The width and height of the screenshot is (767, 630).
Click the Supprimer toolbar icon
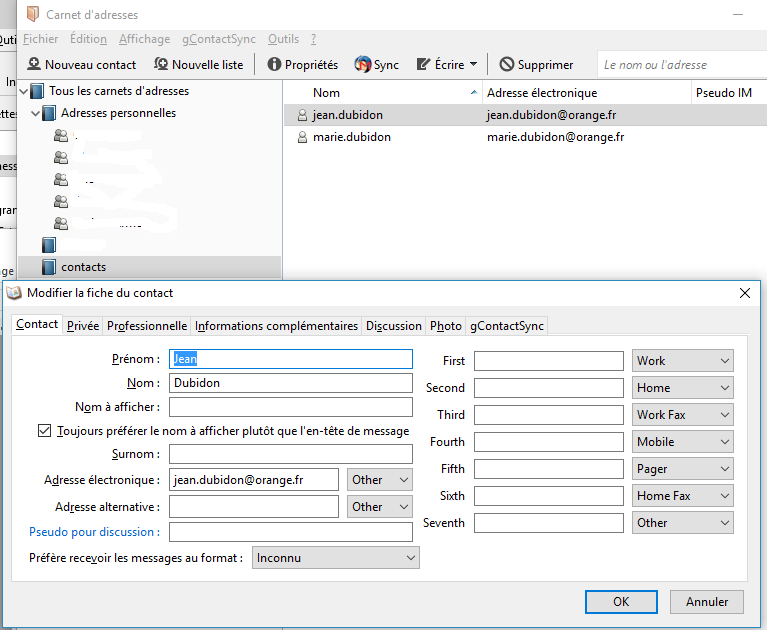tap(507, 64)
